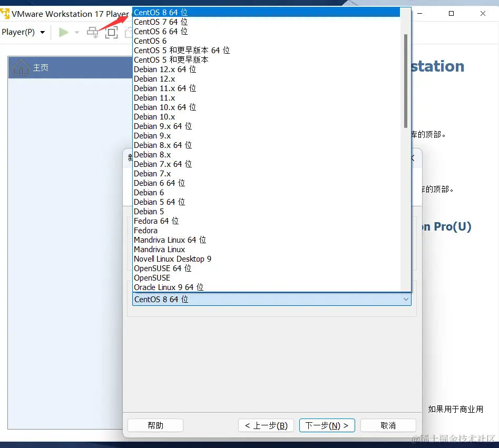Screen dimensions: 499x448
Task: Choose the Debian 5 entry
Action: (266, 212)
